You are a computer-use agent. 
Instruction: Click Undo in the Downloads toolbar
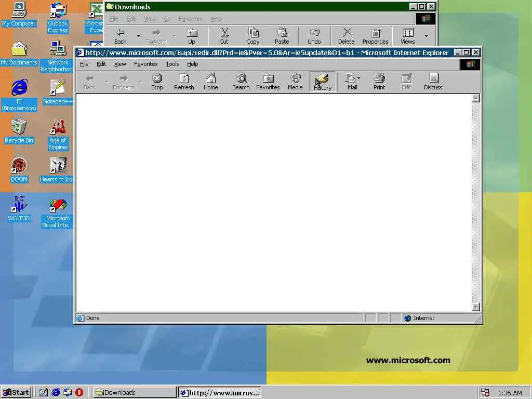[314, 36]
